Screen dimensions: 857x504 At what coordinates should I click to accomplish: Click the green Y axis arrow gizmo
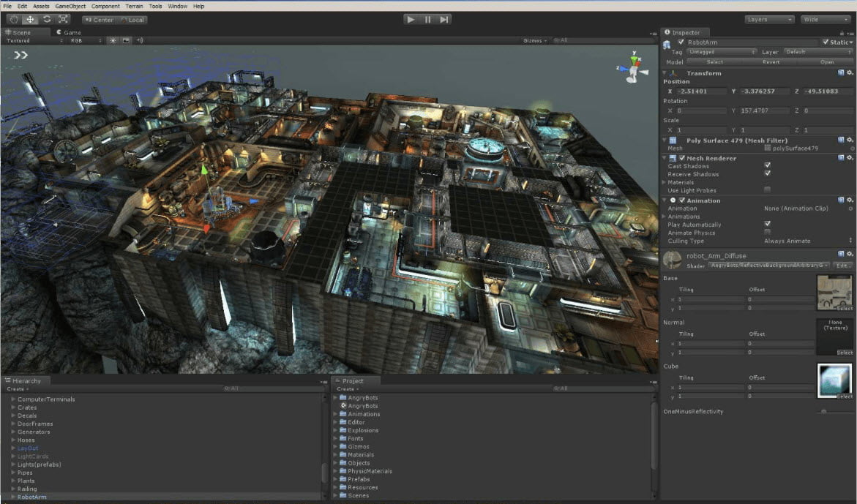tap(204, 170)
